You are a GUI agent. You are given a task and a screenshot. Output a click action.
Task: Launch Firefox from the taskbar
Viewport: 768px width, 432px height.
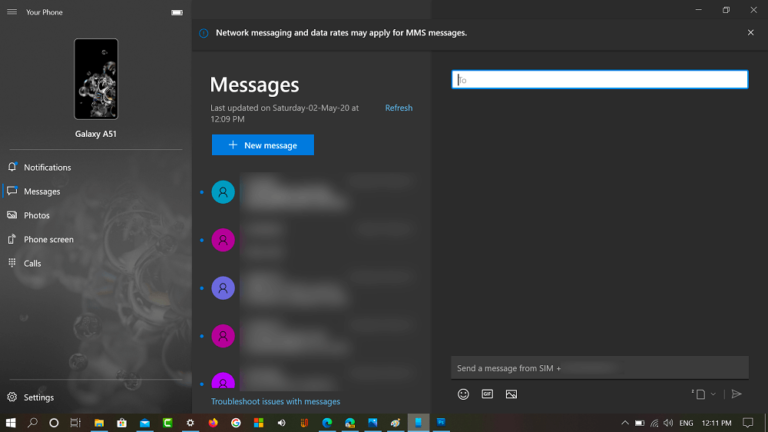[x=213, y=423]
